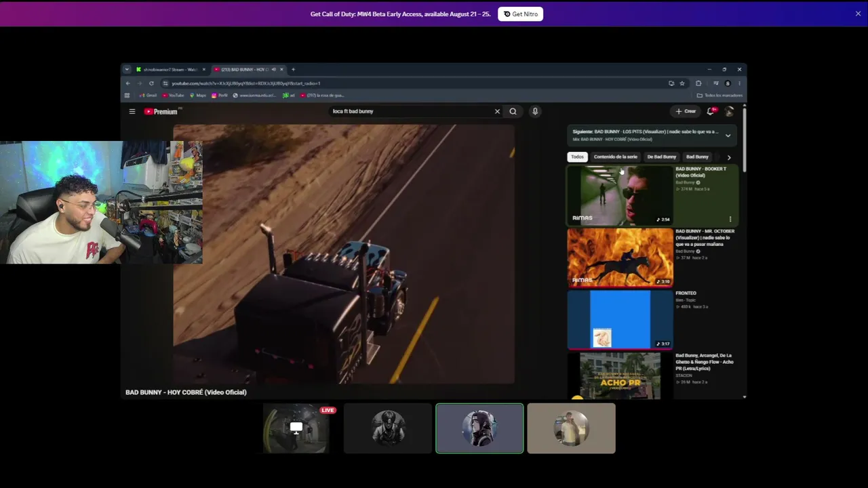Screen dimensions: 868x488
Task: Click the main truck video player
Action: pyautogui.click(x=344, y=254)
